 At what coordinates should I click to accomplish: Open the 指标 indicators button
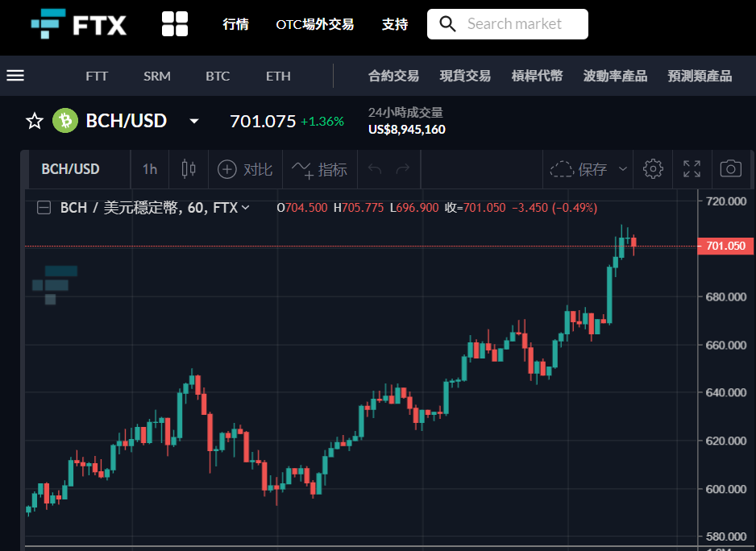coord(319,169)
